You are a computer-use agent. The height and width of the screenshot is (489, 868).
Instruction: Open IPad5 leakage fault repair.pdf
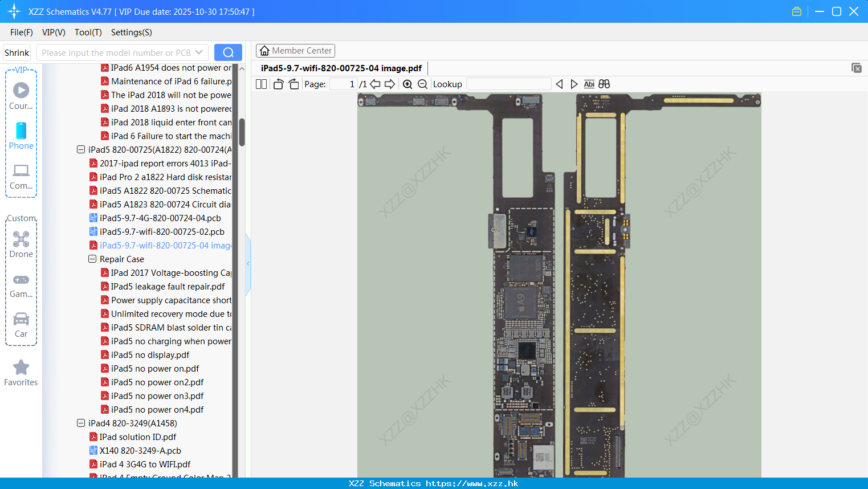[x=168, y=286]
